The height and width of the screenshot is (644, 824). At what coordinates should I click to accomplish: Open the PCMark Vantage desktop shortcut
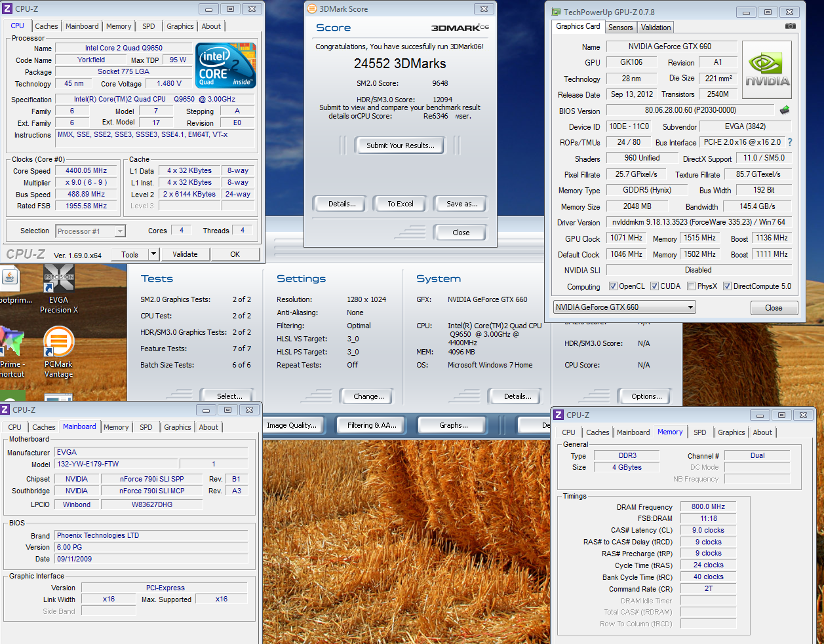(x=58, y=352)
